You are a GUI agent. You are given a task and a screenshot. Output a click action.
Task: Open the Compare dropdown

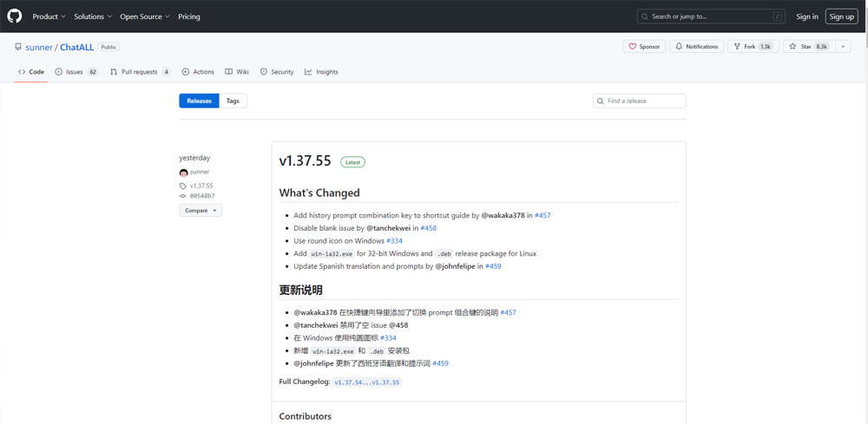pos(201,211)
